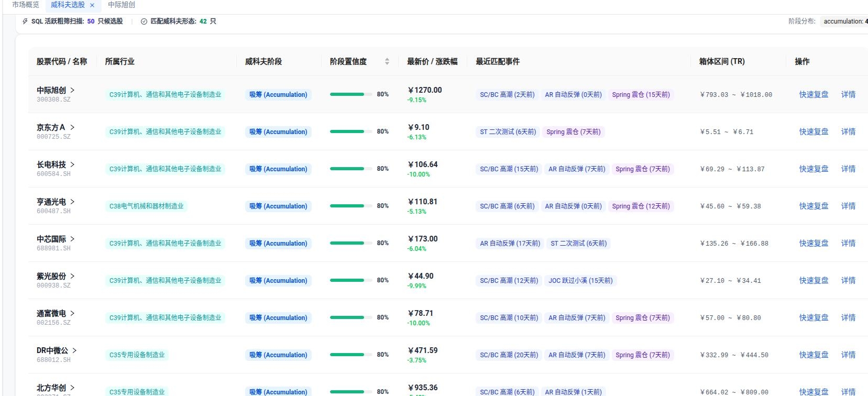Click the SC/BC 高潮 (2天前) event tag

point(507,95)
